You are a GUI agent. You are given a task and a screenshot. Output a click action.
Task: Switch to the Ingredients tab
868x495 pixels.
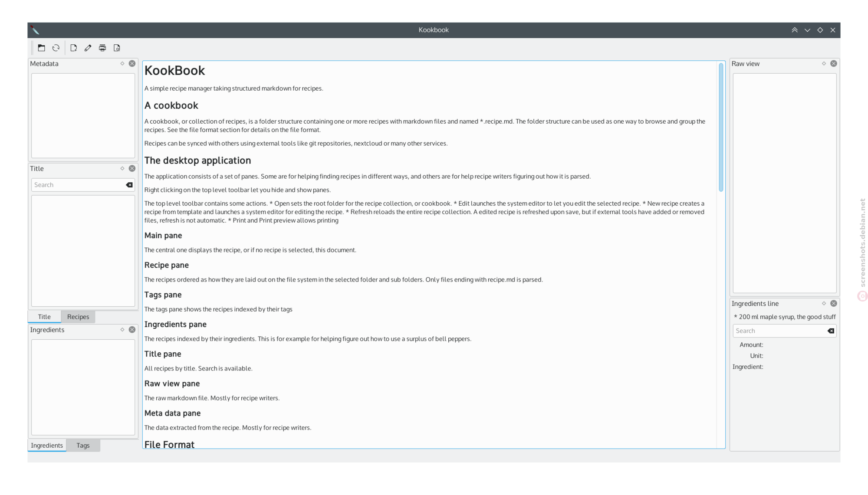47,445
